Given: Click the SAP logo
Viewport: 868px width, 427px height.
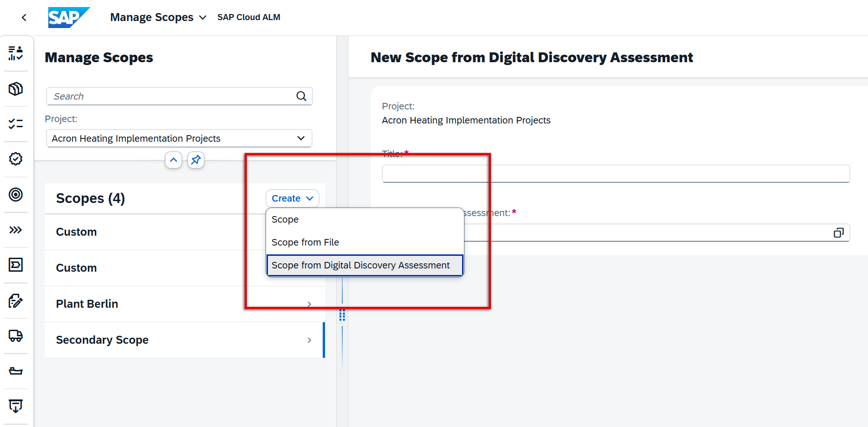Looking at the screenshot, I should 68,18.
